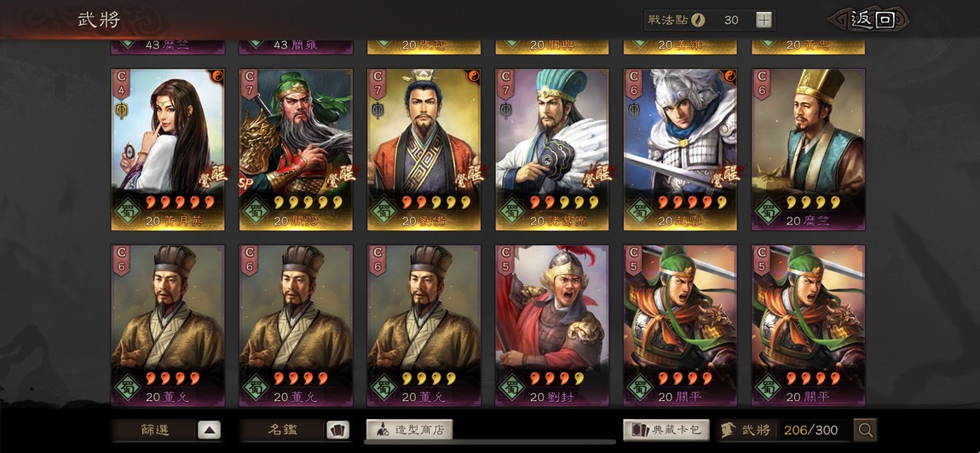Expand the 篩選 filter arrow

(210, 430)
